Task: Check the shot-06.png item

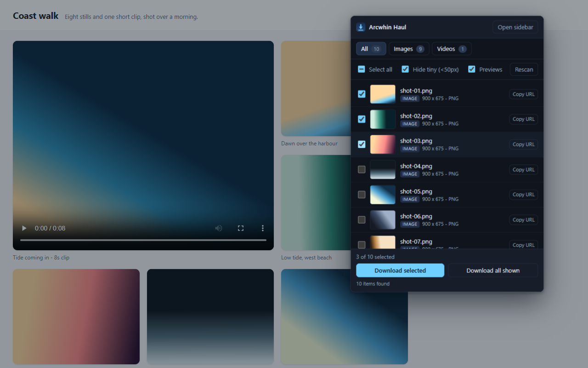Action: coord(362,219)
